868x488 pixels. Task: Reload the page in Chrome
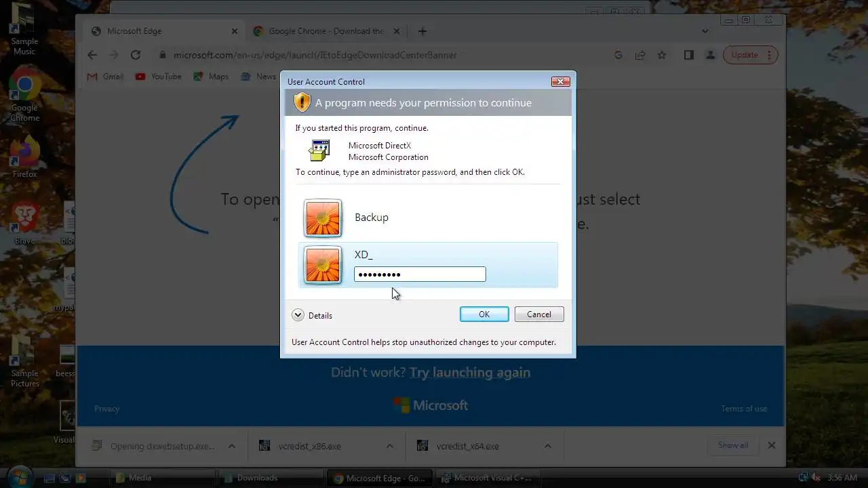(x=136, y=55)
